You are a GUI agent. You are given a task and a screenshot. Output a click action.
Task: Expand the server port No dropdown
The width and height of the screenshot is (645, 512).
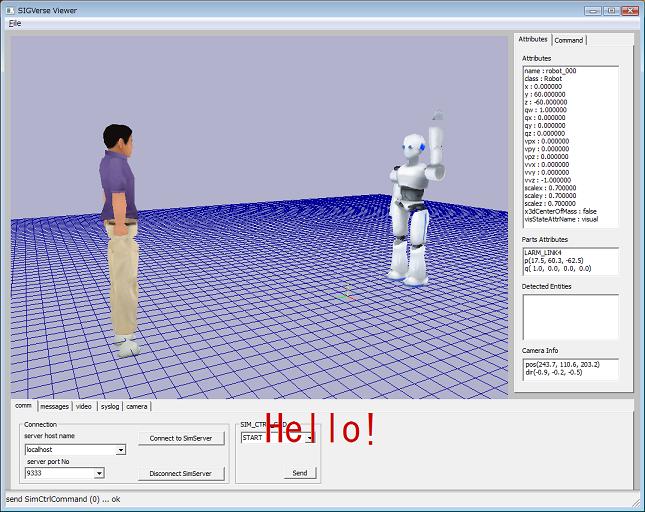point(99,473)
